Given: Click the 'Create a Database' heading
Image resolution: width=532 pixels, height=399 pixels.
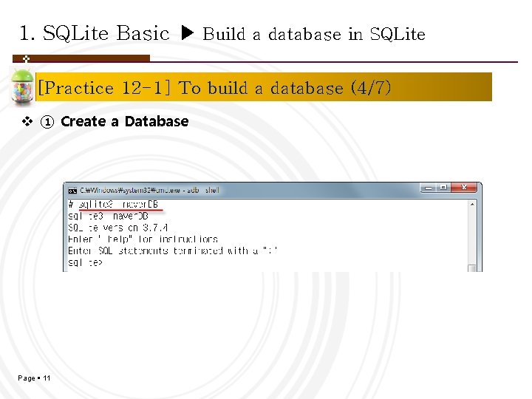Looking at the screenshot, I should (125, 121).
